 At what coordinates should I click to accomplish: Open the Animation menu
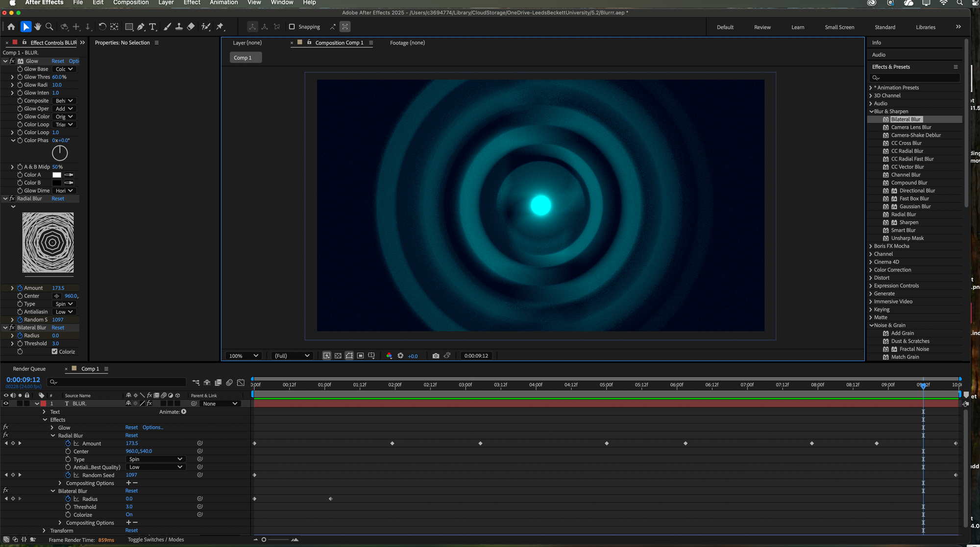click(x=223, y=2)
